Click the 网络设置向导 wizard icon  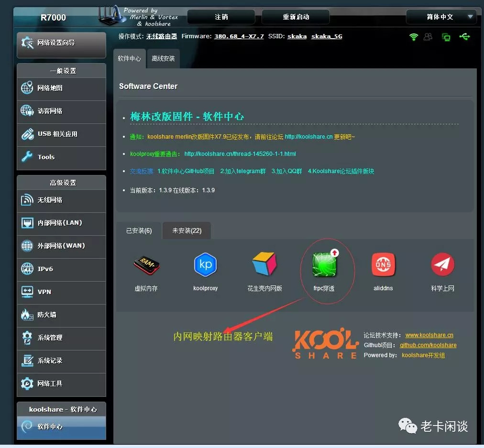click(x=27, y=43)
